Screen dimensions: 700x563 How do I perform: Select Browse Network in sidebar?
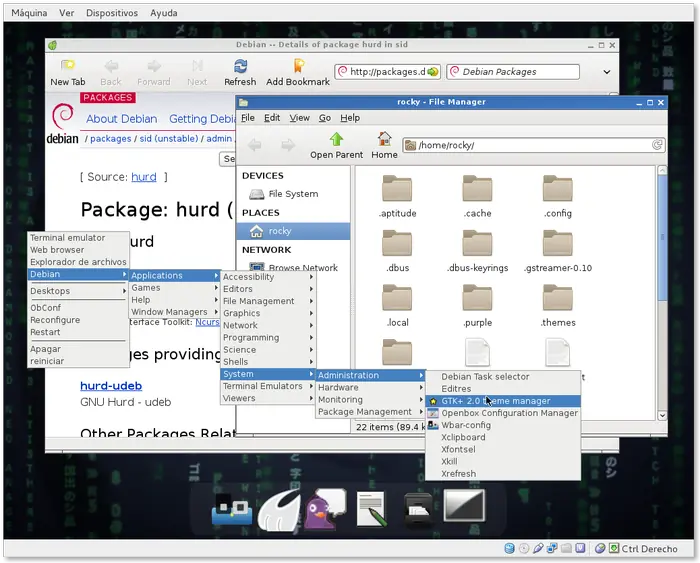[293, 267]
